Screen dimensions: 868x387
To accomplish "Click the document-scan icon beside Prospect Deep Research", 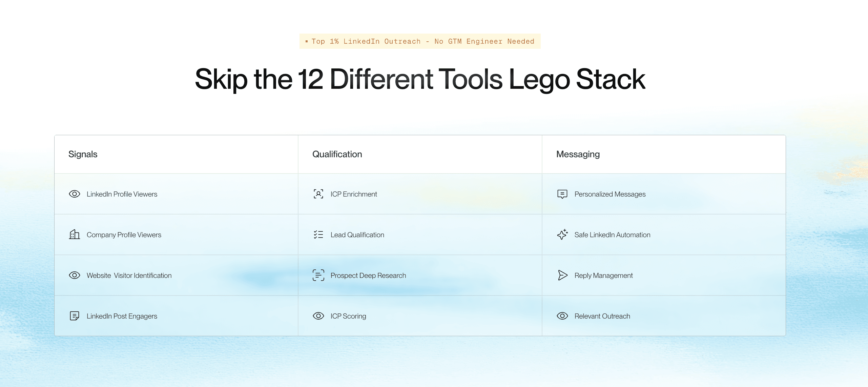I will pyautogui.click(x=318, y=275).
